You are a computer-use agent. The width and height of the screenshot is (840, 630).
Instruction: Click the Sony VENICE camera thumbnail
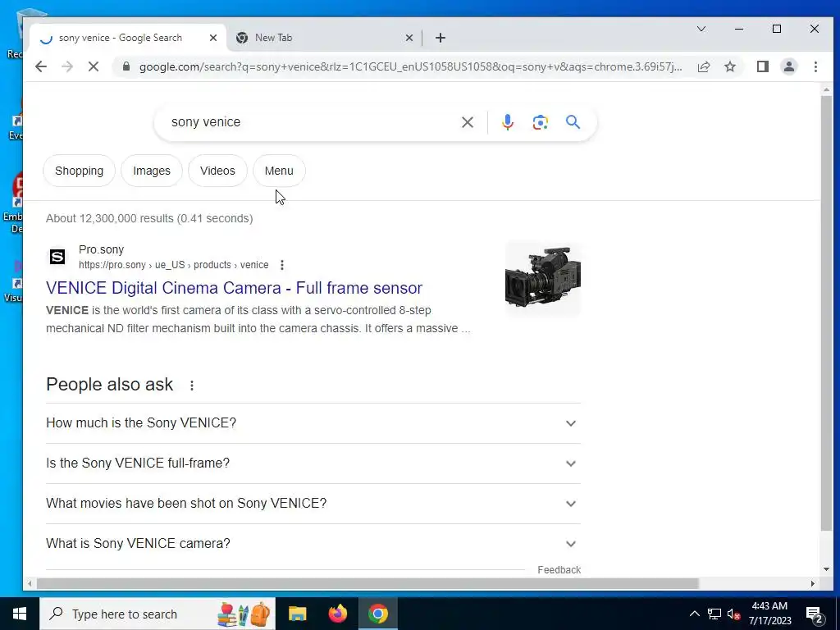[543, 279]
